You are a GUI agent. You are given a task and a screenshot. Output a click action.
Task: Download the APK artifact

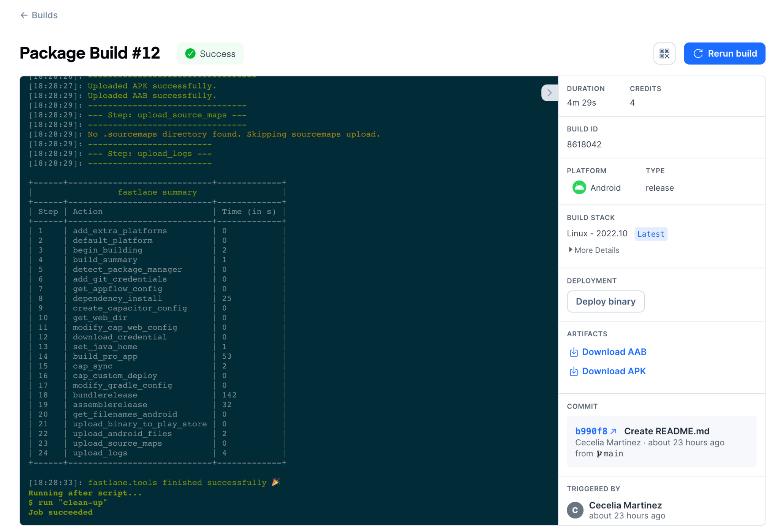pyautogui.click(x=614, y=371)
